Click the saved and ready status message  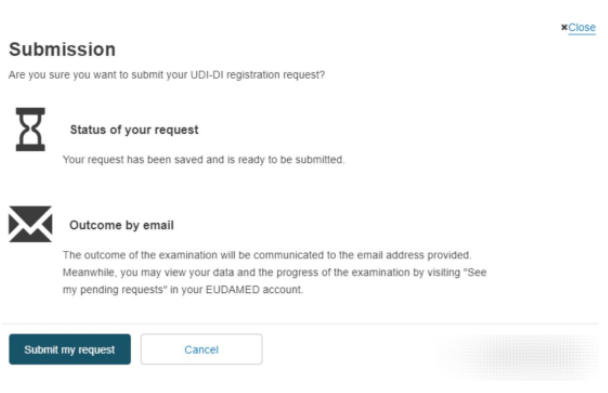(x=204, y=160)
